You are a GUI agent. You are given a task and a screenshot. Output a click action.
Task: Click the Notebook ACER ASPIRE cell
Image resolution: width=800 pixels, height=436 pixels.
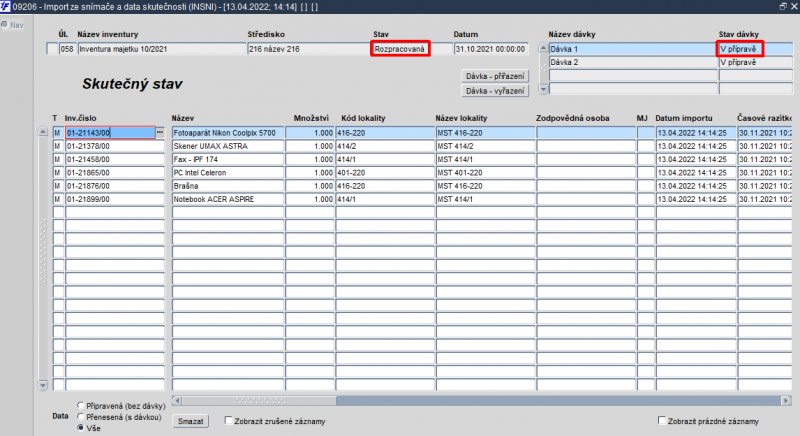(x=228, y=199)
